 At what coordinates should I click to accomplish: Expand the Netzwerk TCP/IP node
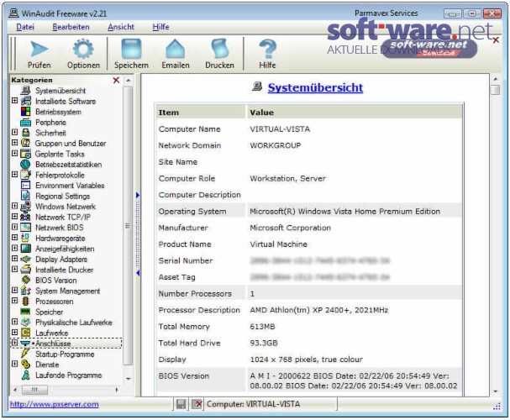click(x=14, y=216)
